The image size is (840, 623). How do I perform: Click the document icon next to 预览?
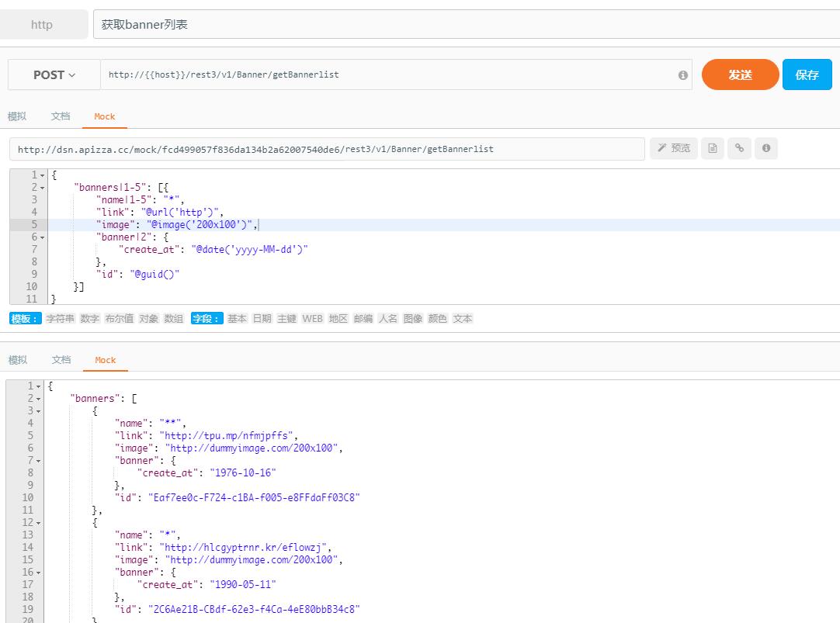point(713,148)
